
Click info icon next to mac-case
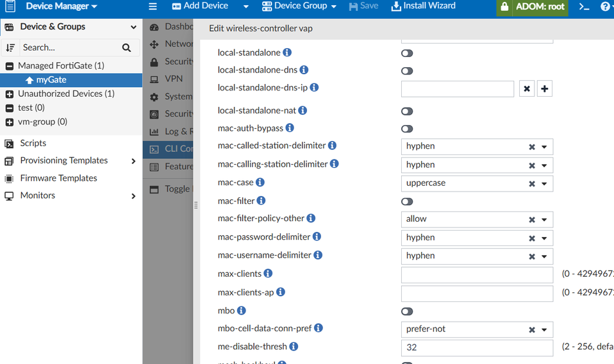pos(260,183)
